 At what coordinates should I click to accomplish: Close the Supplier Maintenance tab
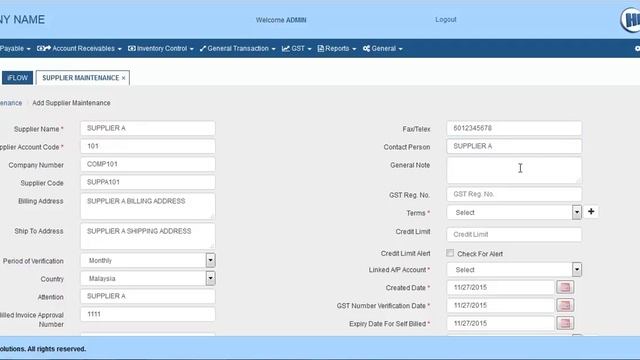coord(123,78)
